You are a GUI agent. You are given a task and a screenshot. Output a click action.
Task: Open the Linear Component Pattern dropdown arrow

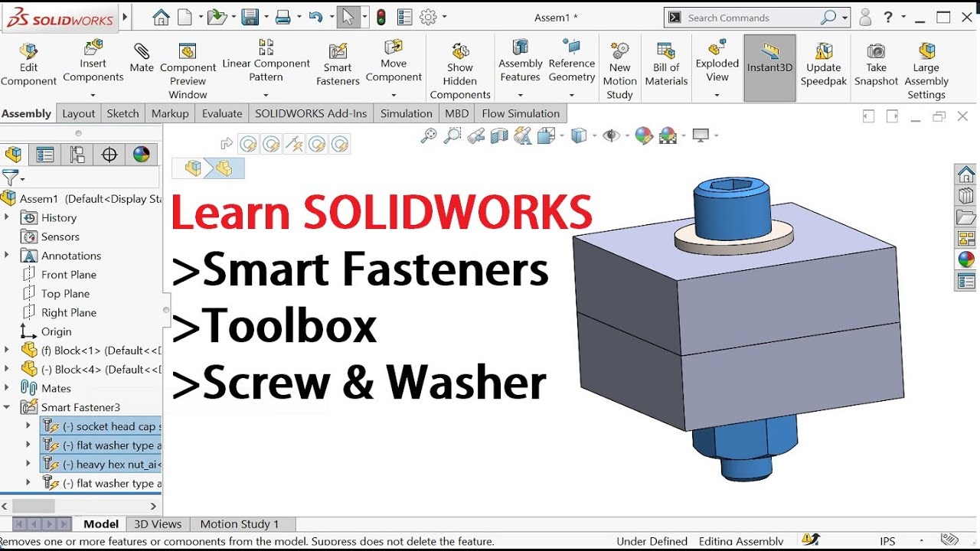[x=266, y=96]
